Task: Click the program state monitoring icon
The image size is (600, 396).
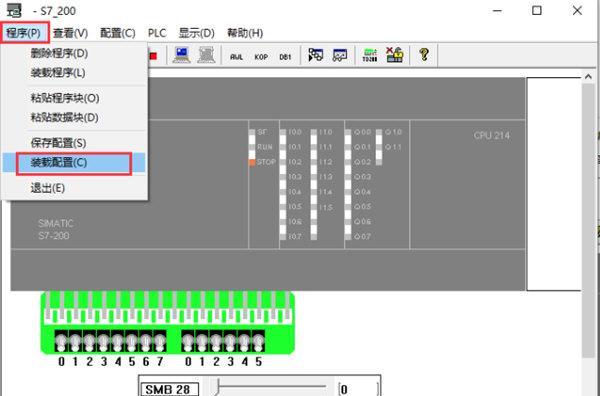Action: [x=316, y=55]
